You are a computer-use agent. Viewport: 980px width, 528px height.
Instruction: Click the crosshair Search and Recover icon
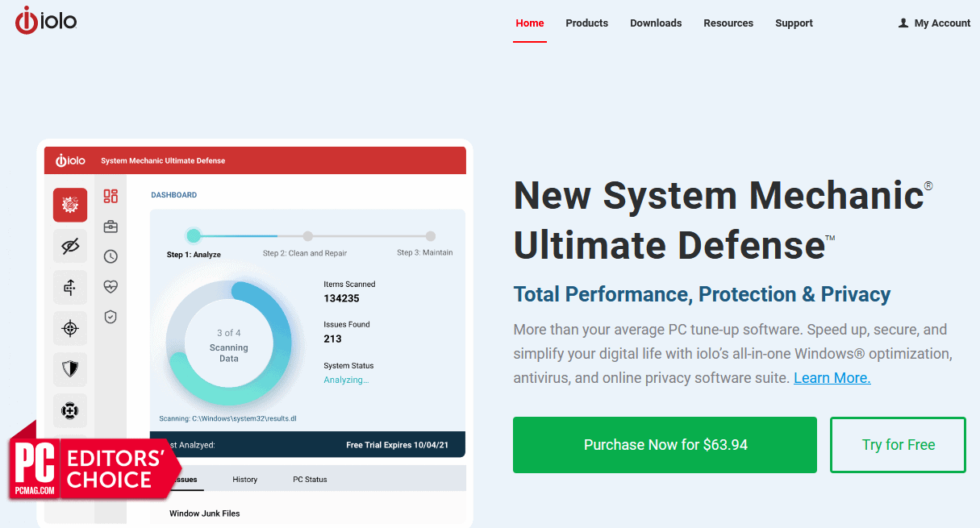(70, 328)
